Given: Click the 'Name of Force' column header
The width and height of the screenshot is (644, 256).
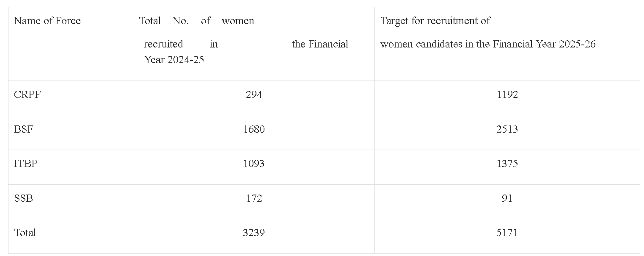Looking at the screenshot, I should 47,21.
